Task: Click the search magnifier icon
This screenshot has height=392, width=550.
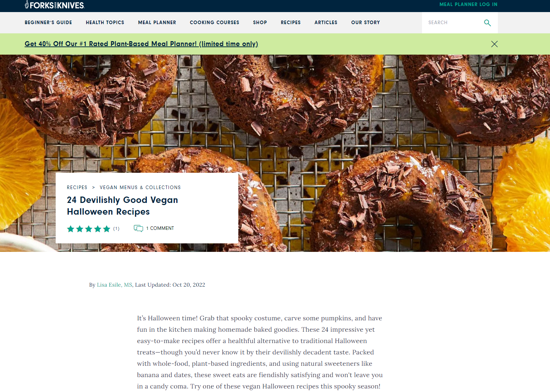Action: (487, 23)
